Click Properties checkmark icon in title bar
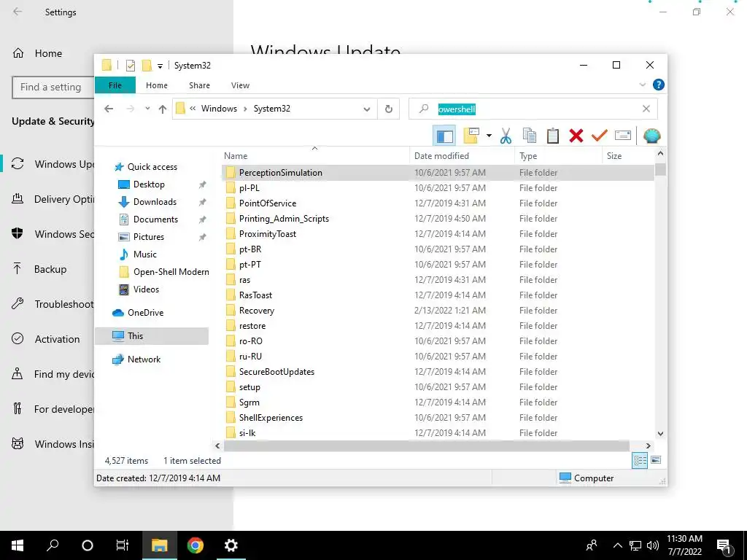The height and width of the screenshot is (560, 747). [130, 66]
